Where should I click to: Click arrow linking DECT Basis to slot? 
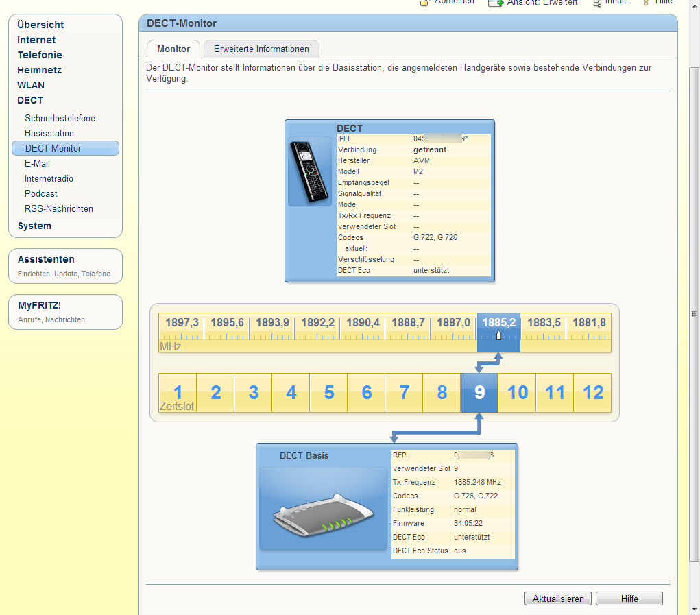coord(437,428)
